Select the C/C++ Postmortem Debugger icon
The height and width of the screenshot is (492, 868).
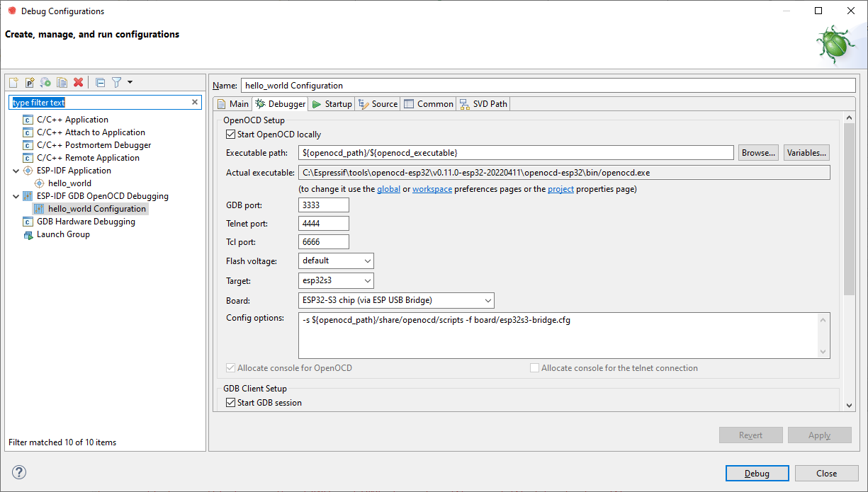28,145
